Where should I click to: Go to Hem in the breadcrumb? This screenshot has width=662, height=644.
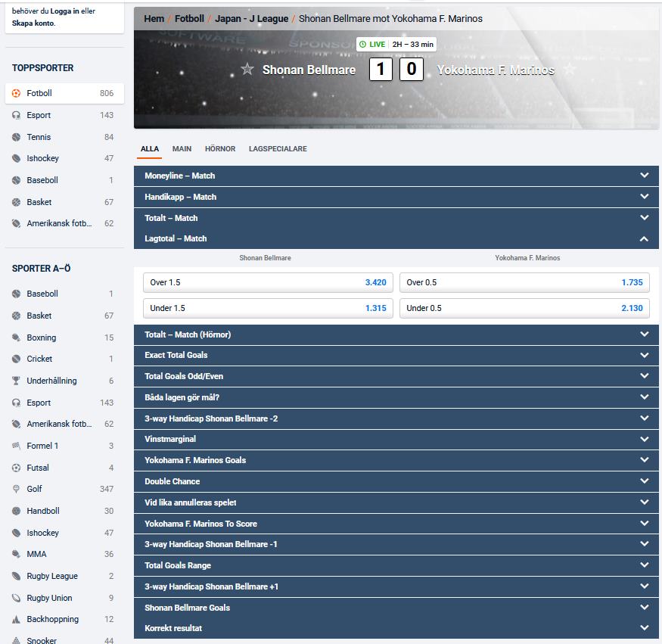tap(154, 19)
